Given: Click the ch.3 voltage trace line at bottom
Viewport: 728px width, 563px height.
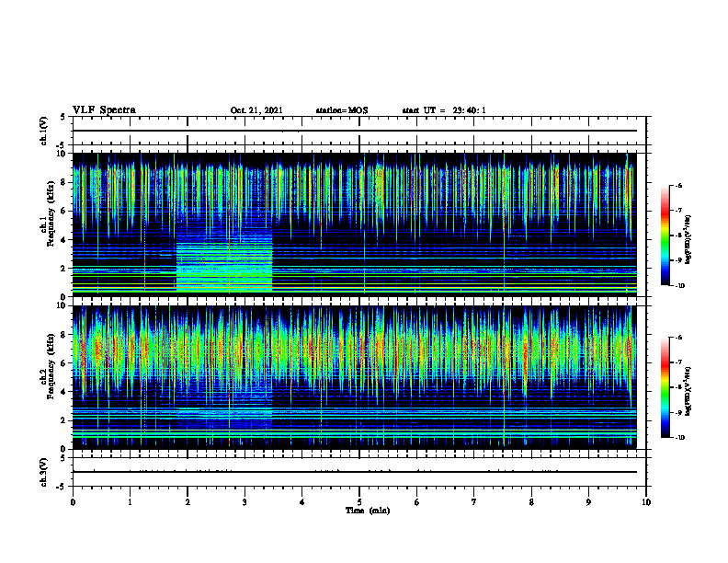Looking at the screenshot, I should [355, 472].
